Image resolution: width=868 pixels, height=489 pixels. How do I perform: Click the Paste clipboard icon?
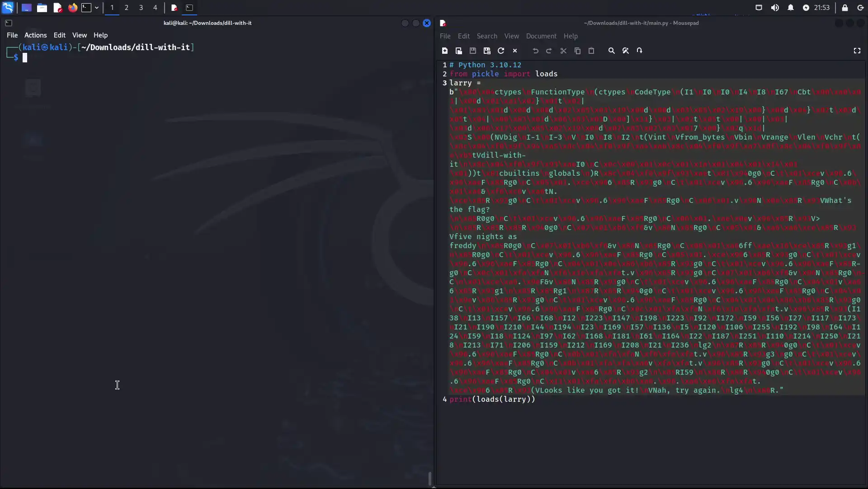click(591, 51)
